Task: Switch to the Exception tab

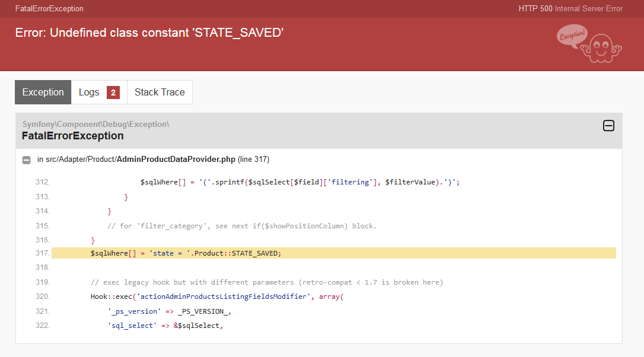Action: click(43, 93)
